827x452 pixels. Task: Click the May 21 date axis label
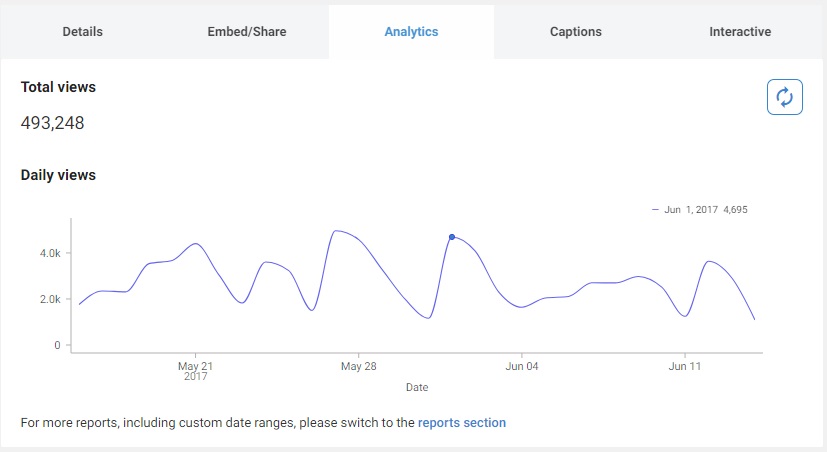[195, 367]
